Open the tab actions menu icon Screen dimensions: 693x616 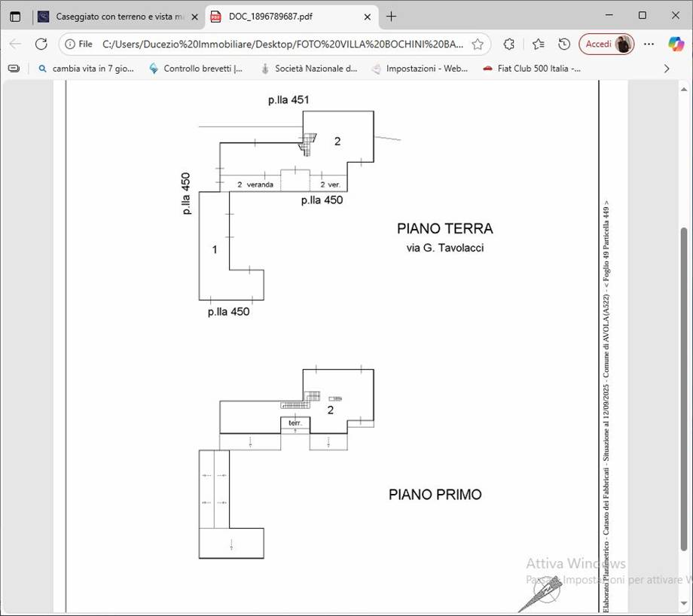click(15, 16)
